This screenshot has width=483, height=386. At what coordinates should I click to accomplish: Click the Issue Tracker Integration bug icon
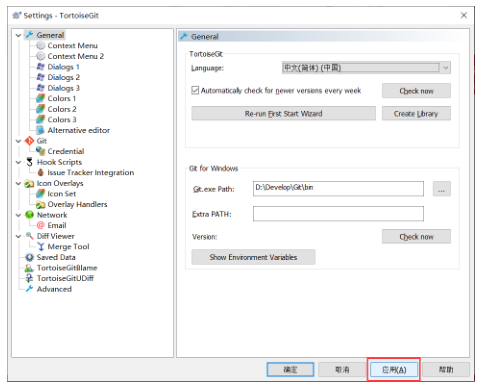click(x=40, y=172)
